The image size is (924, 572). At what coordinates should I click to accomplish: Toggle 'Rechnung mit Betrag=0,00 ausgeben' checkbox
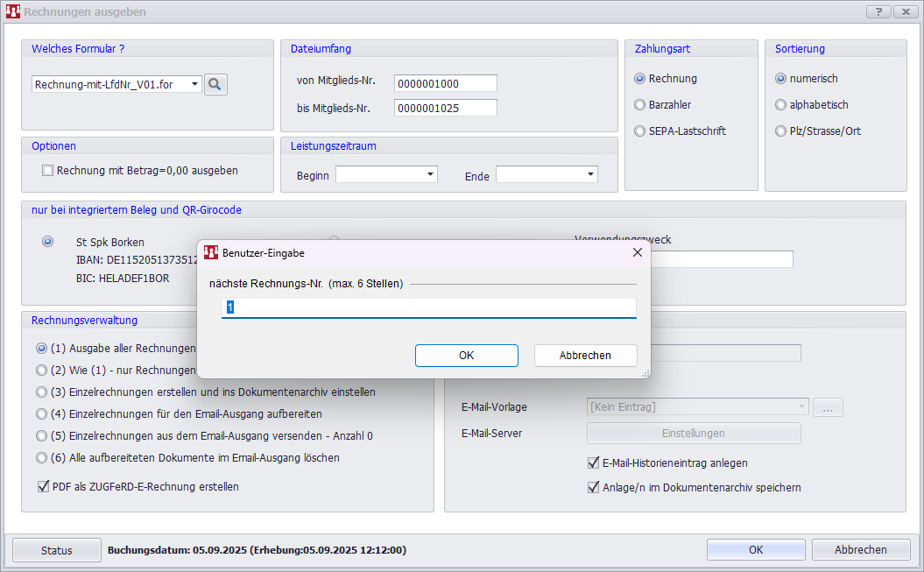click(x=48, y=171)
